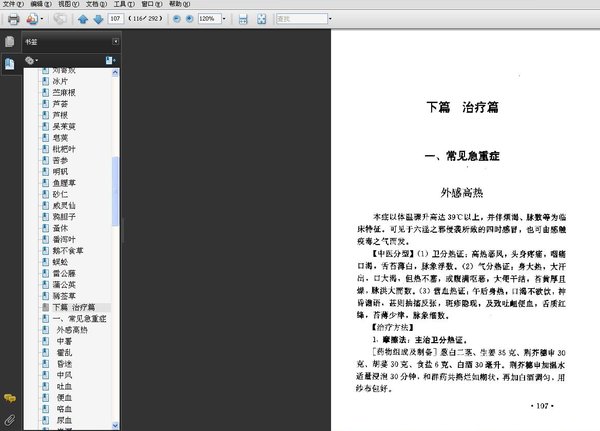The height and width of the screenshot is (431, 600).
Task: Switch to full screen fit icon
Action: 261,19
